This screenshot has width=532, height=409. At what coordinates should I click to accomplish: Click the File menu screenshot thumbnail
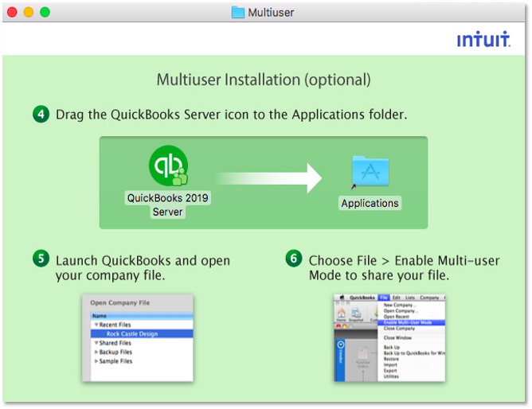coord(389,338)
